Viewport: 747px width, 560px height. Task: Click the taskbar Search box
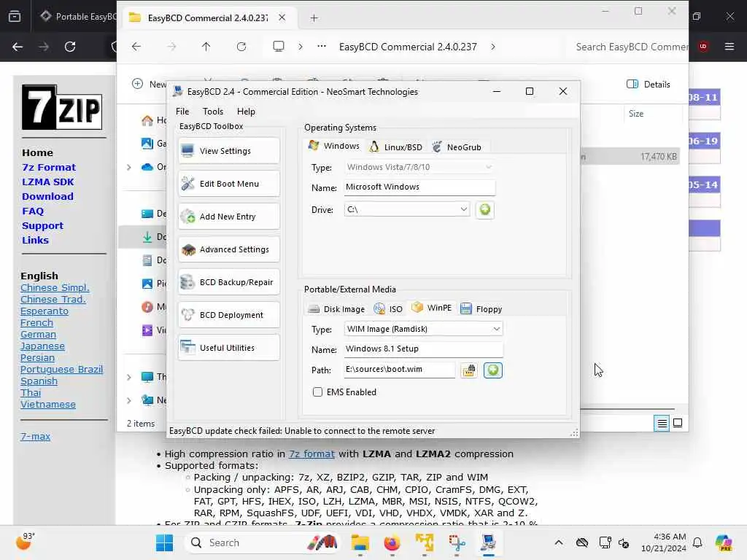(x=263, y=542)
